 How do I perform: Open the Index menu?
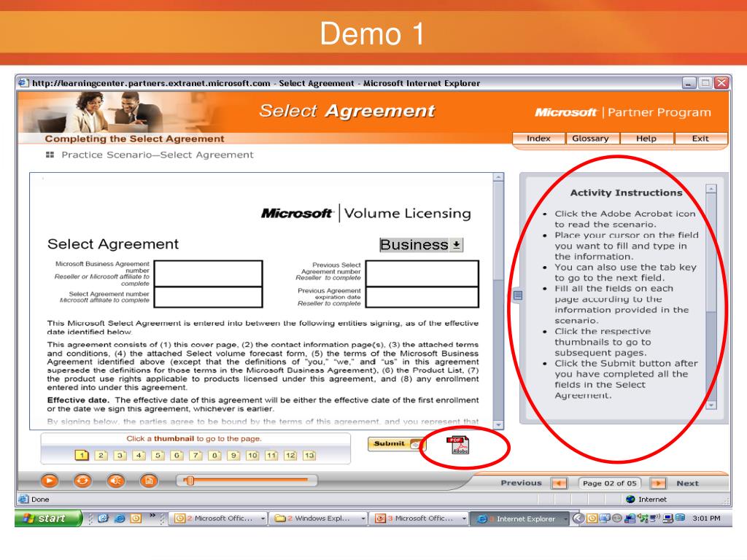pos(538,138)
